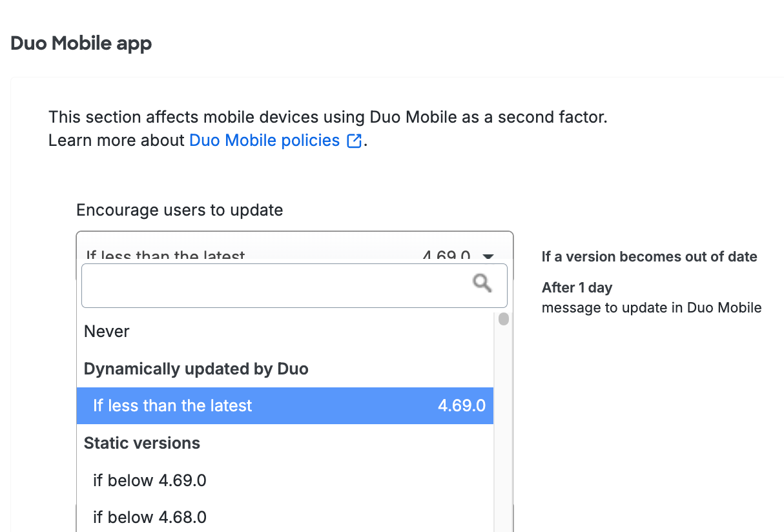Click the Static versions group header
Viewport: 784px width, 532px height.
pyautogui.click(x=141, y=443)
